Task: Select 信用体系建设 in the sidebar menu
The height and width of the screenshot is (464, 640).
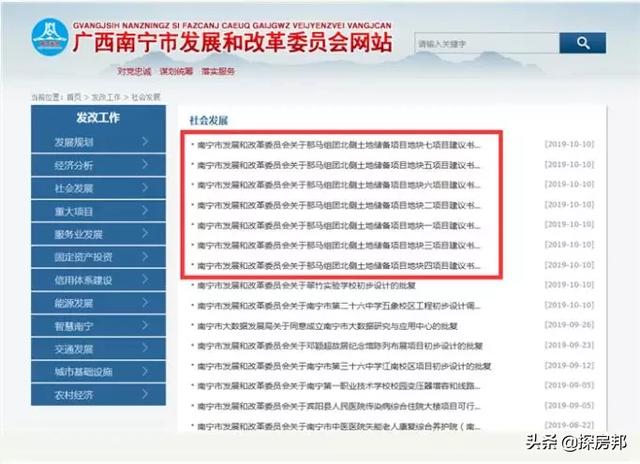Action: click(98, 280)
